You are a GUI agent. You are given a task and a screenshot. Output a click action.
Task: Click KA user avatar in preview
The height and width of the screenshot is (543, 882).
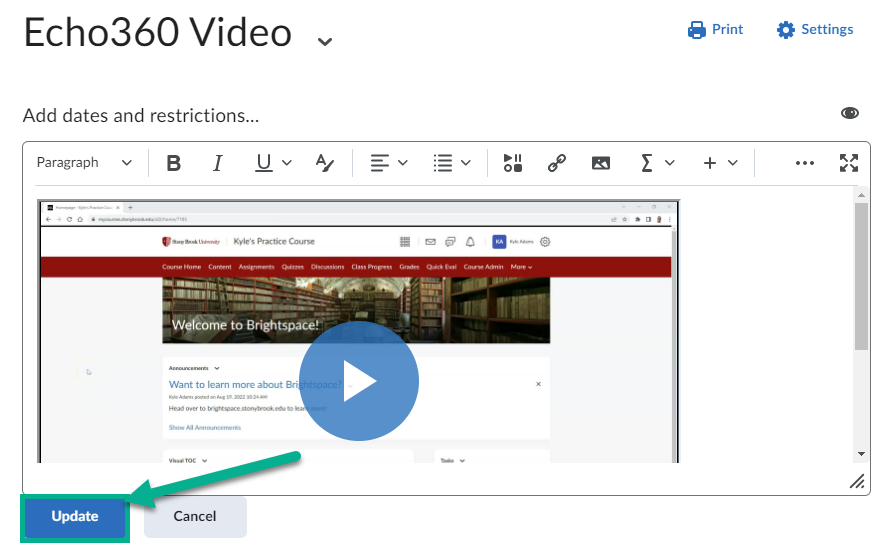click(x=499, y=241)
